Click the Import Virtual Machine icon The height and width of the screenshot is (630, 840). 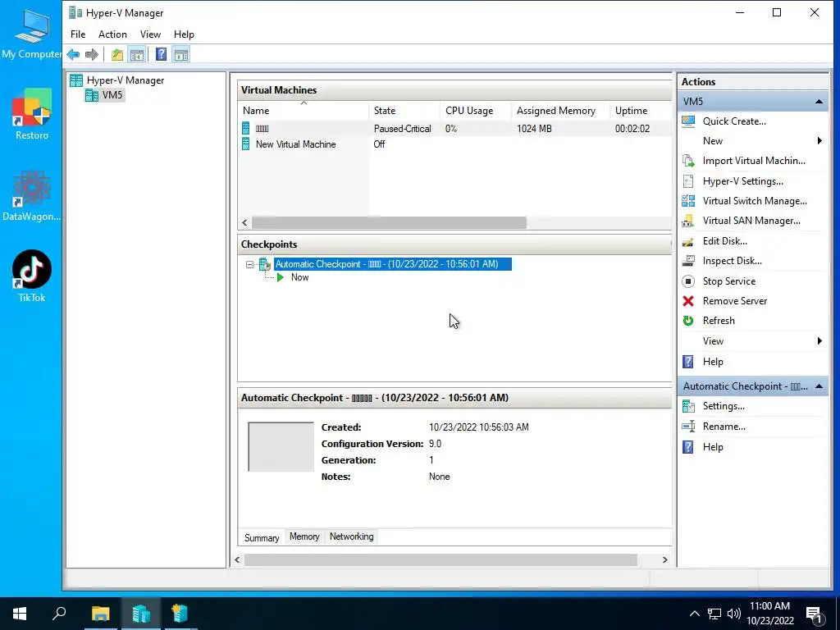coord(688,161)
